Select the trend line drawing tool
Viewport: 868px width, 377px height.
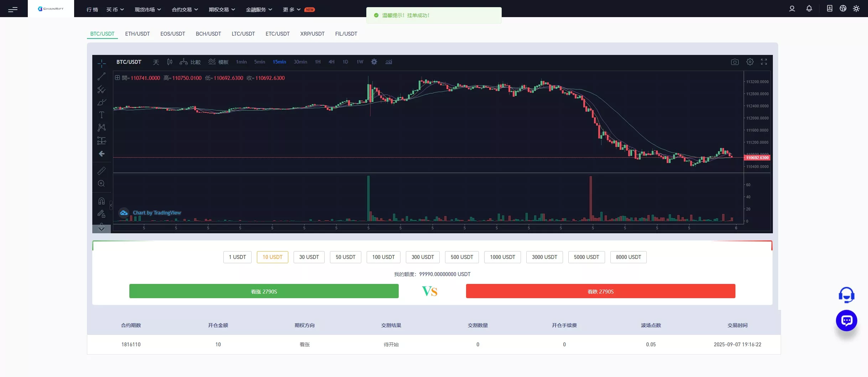coord(102,76)
